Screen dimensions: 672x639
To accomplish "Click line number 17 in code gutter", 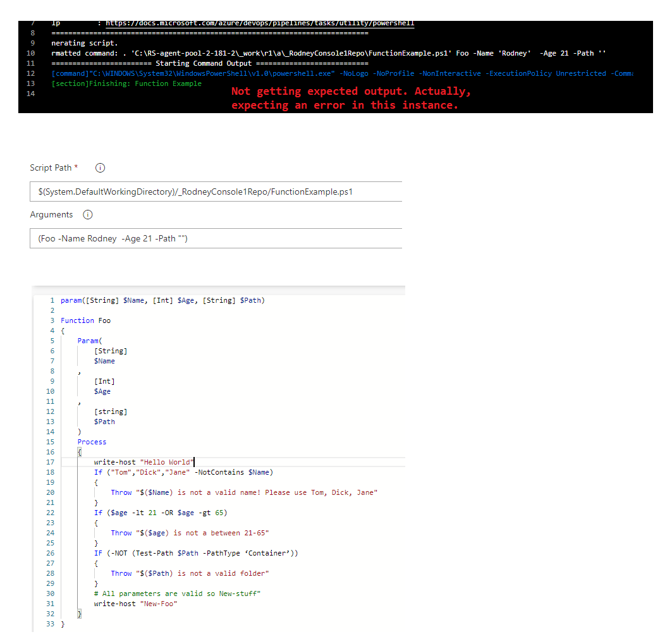I will click(x=50, y=463).
